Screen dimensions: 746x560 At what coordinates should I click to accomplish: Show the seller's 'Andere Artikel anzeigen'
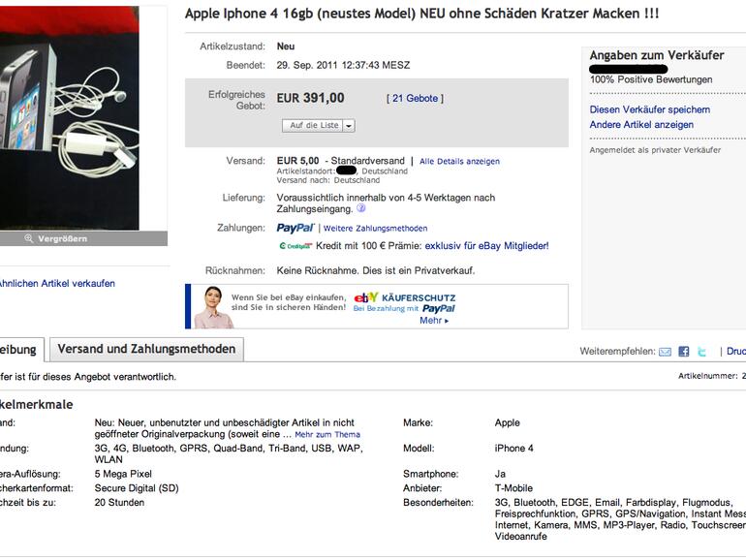pos(641,125)
